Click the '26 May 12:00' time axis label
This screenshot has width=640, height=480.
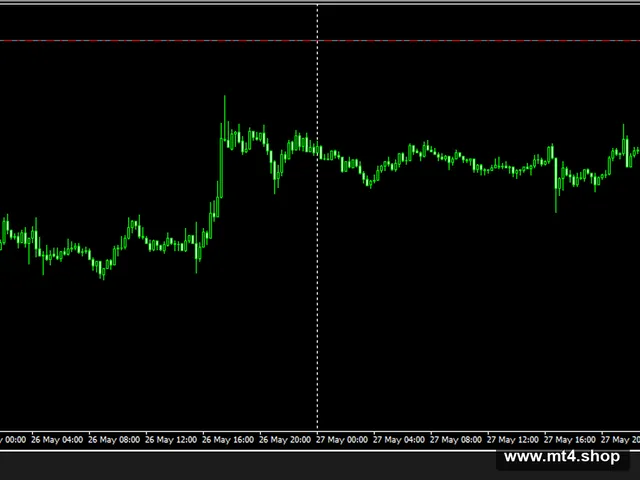pyautogui.click(x=171, y=440)
